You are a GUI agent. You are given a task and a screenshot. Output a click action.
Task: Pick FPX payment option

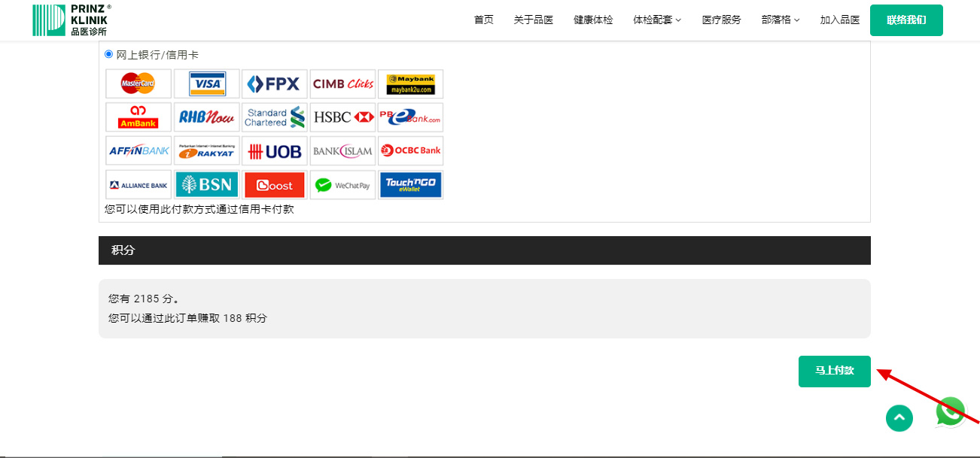[x=274, y=83]
